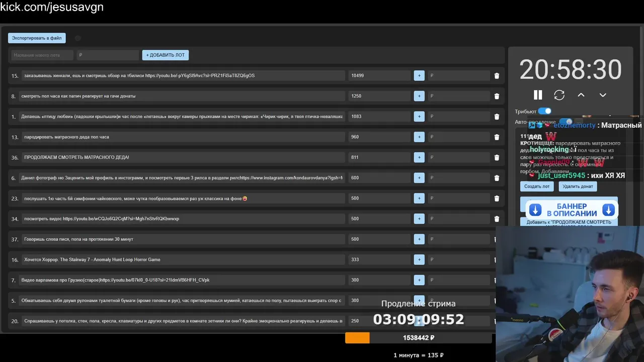
Task: Add to lot 13 using its plus button
Action: (419, 137)
